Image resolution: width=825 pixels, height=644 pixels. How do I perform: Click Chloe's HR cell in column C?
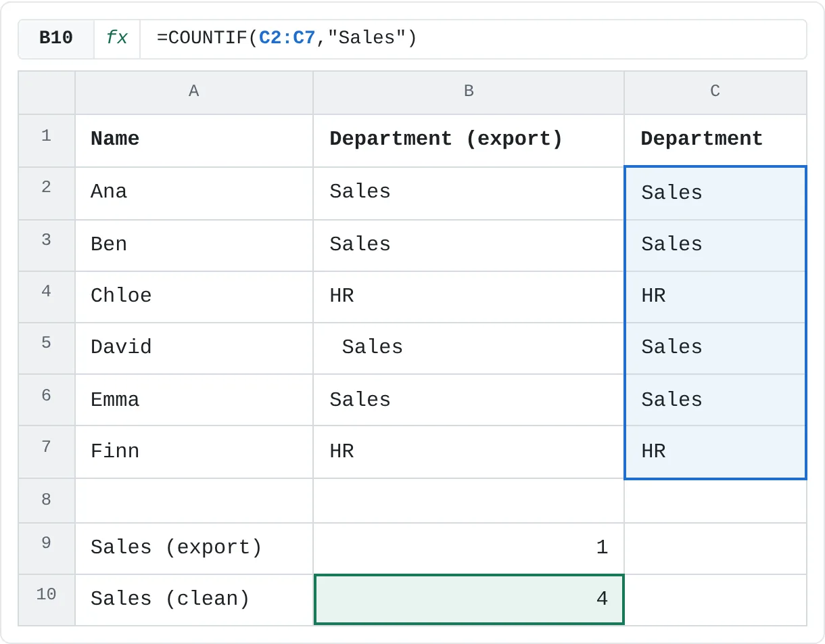(x=715, y=296)
